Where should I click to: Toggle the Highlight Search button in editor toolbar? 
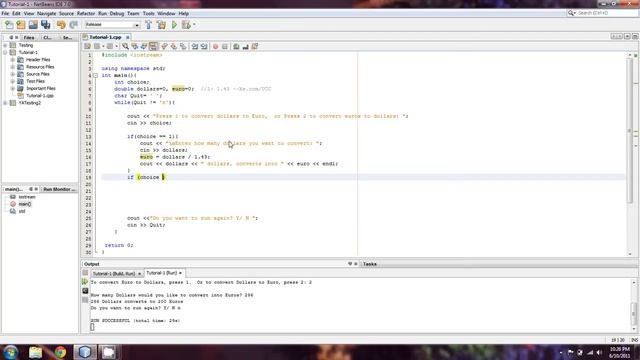pyautogui.click(x=153, y=47)
